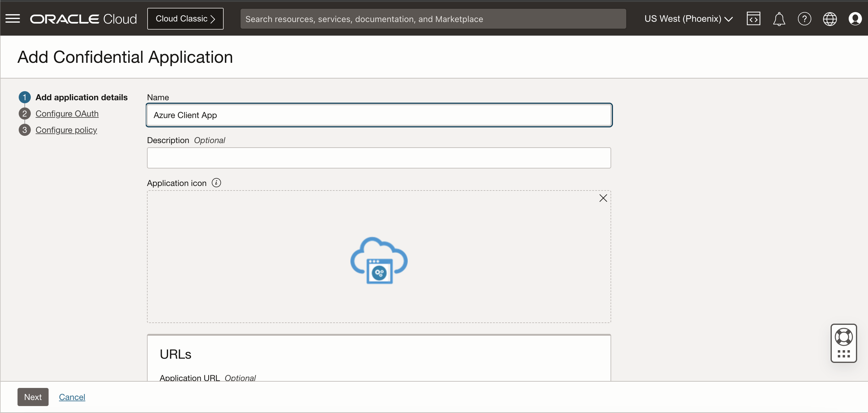
Task: Click the cloud application icon image
Action: point(379,260)
